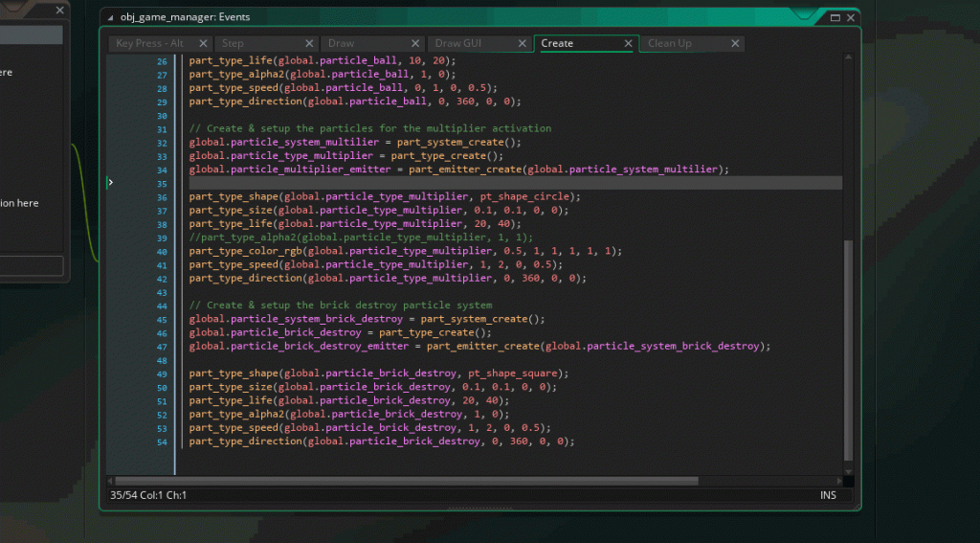Click the 35/54 Col:1 Ch:1 status text
This screenshot has width=980, height=543.
[148, 495]
